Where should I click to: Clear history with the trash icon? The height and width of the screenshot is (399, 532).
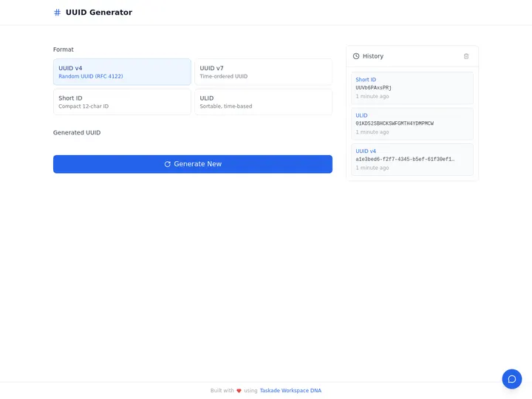point(466,56)
